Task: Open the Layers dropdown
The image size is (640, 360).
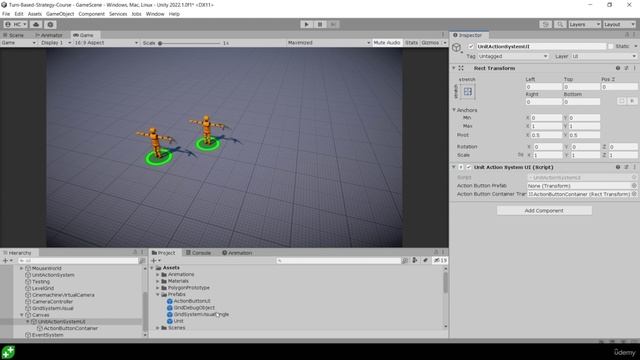Action: coord(584,24)
